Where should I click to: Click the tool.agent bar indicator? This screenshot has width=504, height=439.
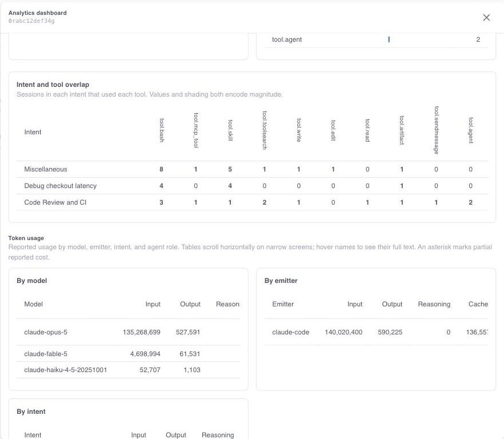pos(389,39)
